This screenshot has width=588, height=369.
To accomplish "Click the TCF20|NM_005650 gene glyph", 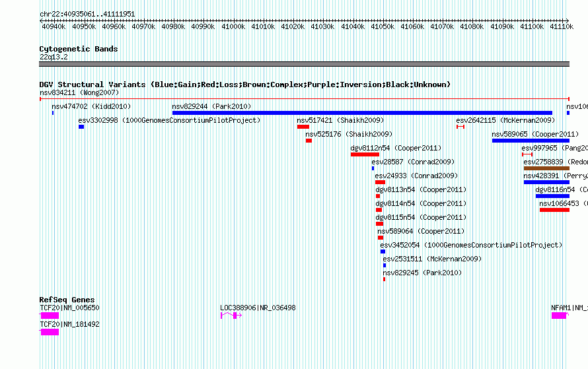I will click(49, 316).
